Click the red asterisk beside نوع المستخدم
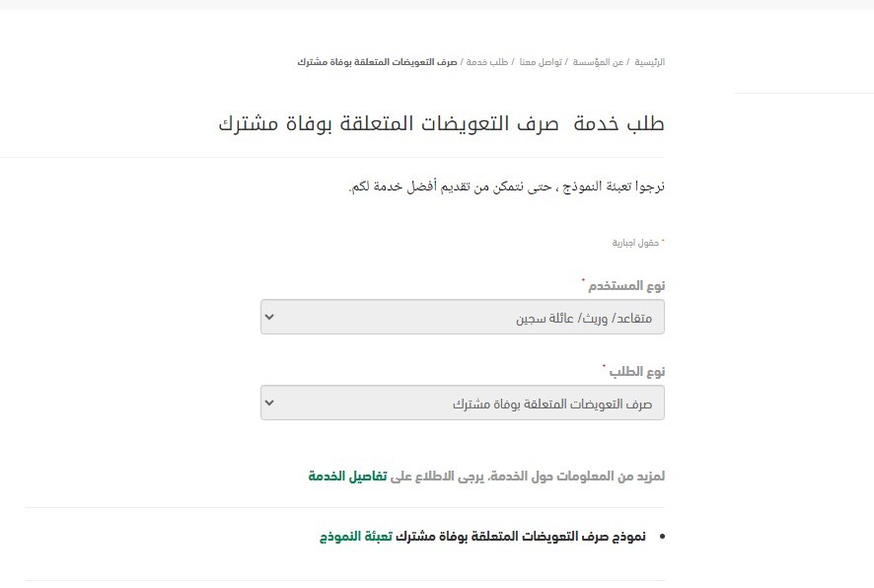The image size is (874, 588). pyautogui.click(x=584, y=280)
